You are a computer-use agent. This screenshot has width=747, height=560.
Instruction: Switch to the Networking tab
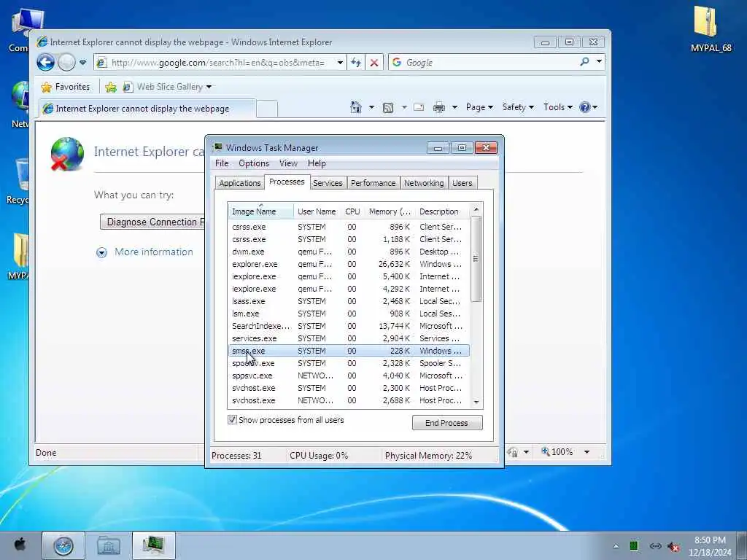[424, 183]
